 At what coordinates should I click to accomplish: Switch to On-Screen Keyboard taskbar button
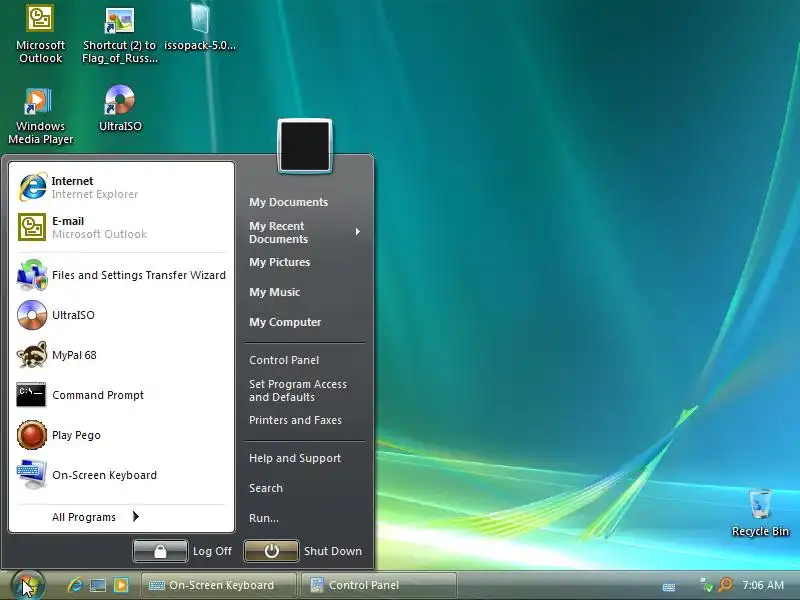click(x=218, y=585)
